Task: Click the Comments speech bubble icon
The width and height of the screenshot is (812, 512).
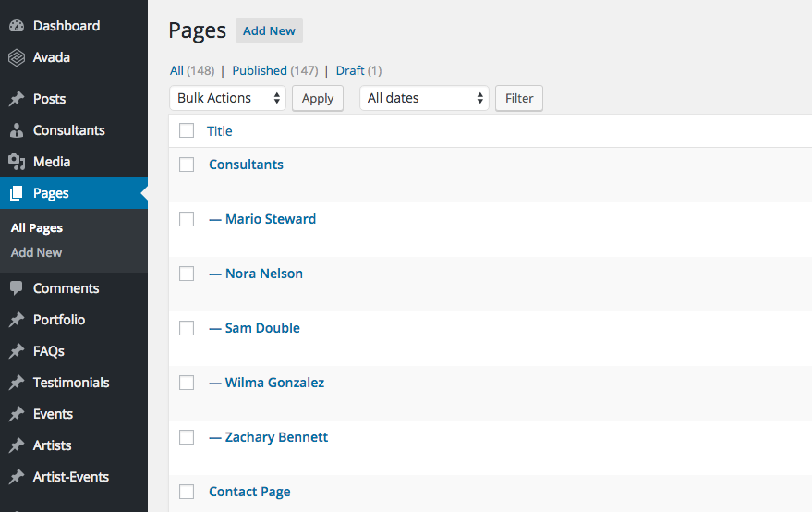Action: pos(17,288)
